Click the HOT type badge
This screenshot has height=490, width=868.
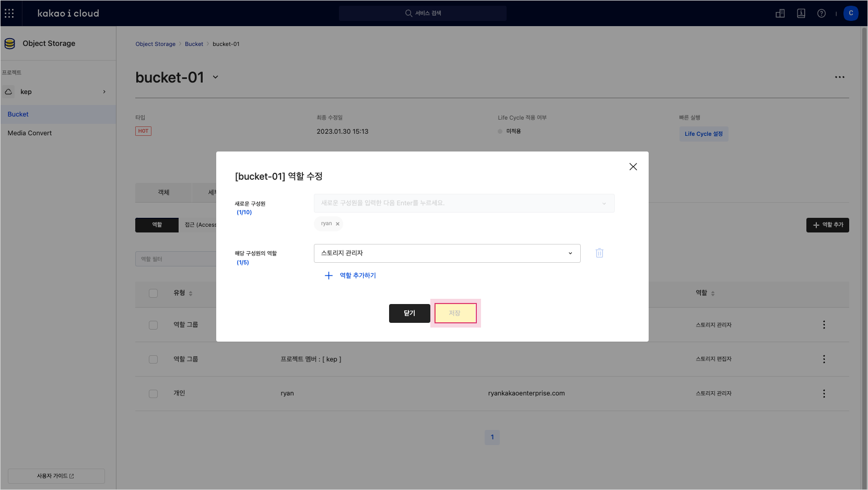143,131
